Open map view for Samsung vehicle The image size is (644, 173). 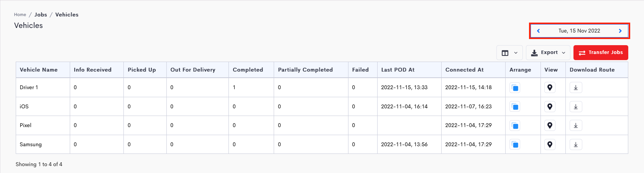(550, 145)
